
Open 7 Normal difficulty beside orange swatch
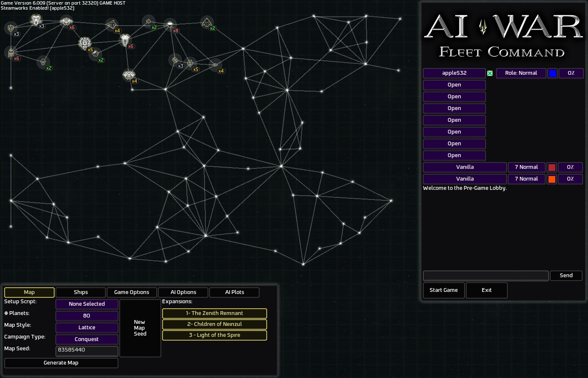tap(527, 179)
